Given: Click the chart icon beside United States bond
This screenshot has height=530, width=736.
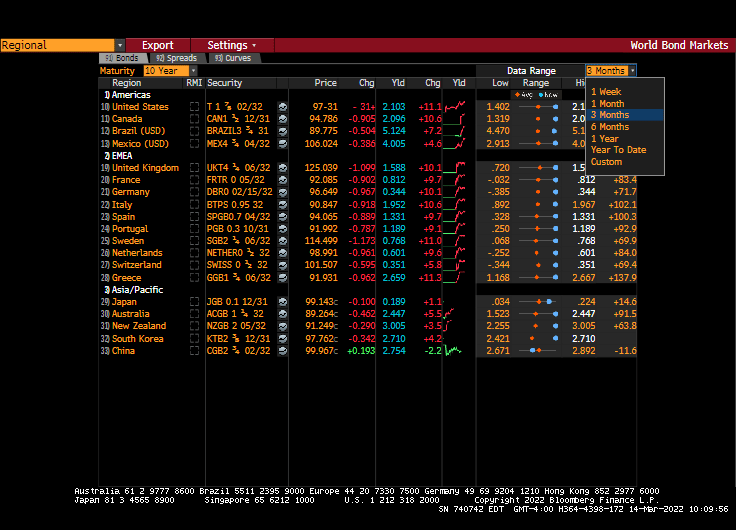Looking at the screenshot, I should click(282, 107).
